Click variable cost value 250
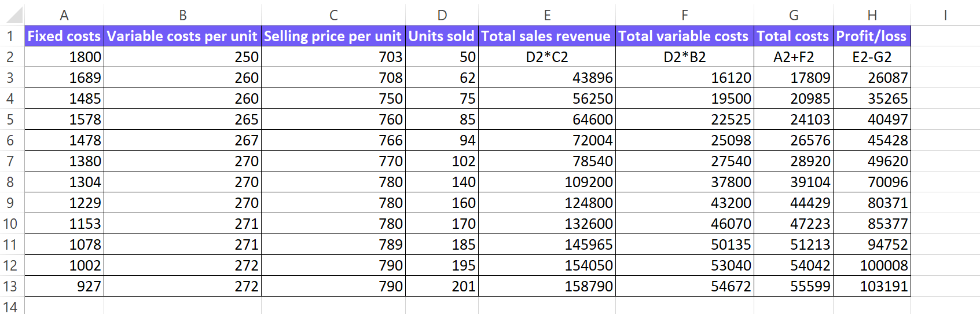 183,57
